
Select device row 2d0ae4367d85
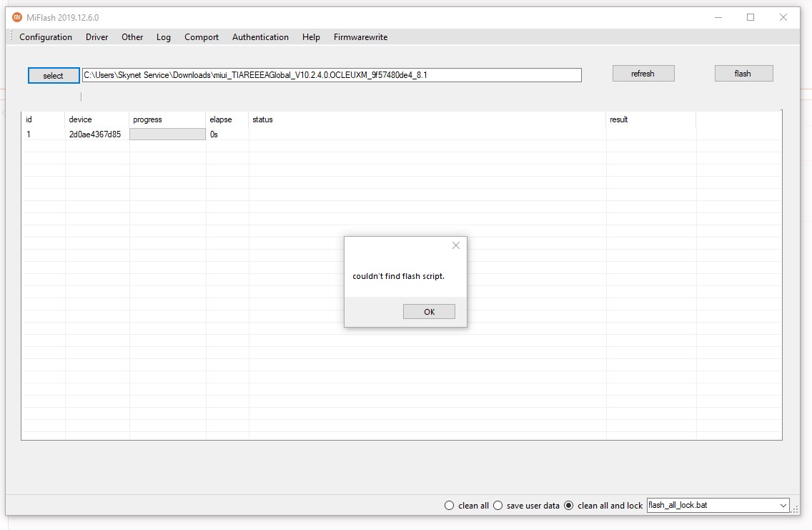click(x=94, y=134)
